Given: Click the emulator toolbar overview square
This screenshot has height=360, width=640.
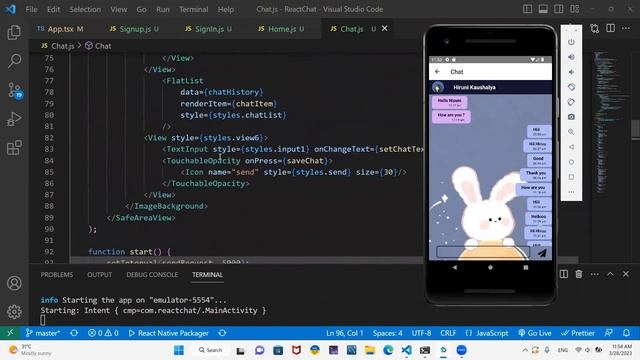Looking at the screenshot, I should coord(571,177).
